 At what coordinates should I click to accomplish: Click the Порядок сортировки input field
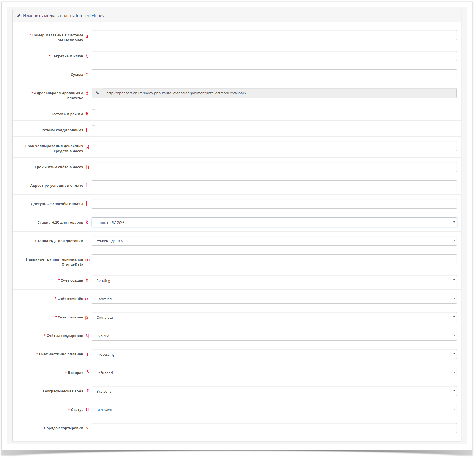tap(274, 428)
